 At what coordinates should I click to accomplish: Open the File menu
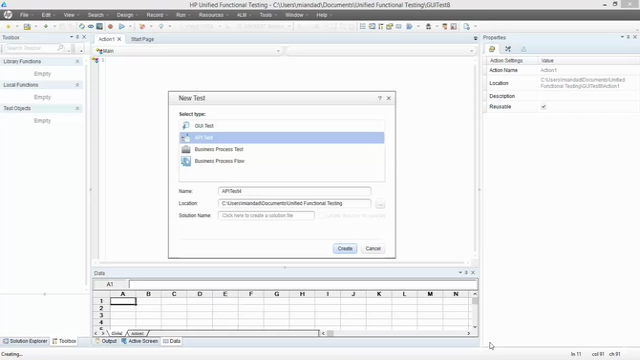tap(24, 15)
